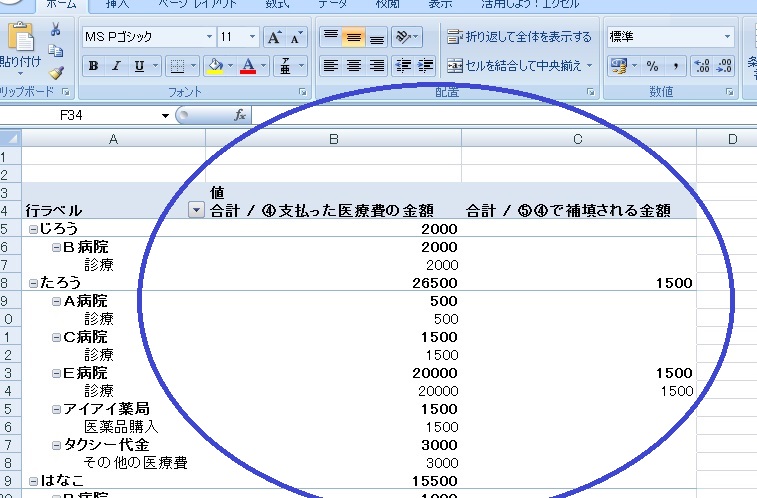Viewport: 757px width, 498px height.
Task: Select cell with 医薬品購入
Action: coord(114,427)
